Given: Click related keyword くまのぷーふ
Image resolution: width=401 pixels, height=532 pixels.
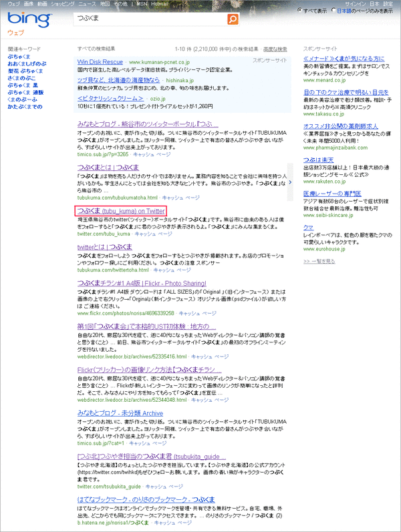Looking at the screenshot, I should 23,99.
